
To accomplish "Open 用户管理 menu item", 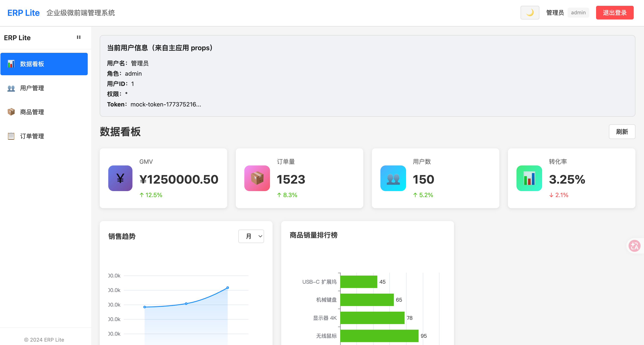I will tap(44, 88).
